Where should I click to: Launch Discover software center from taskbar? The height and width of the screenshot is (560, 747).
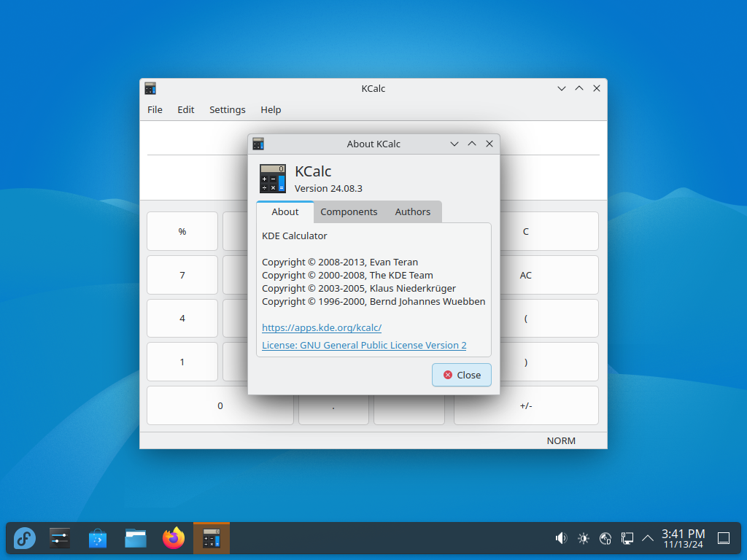(98, 539)
